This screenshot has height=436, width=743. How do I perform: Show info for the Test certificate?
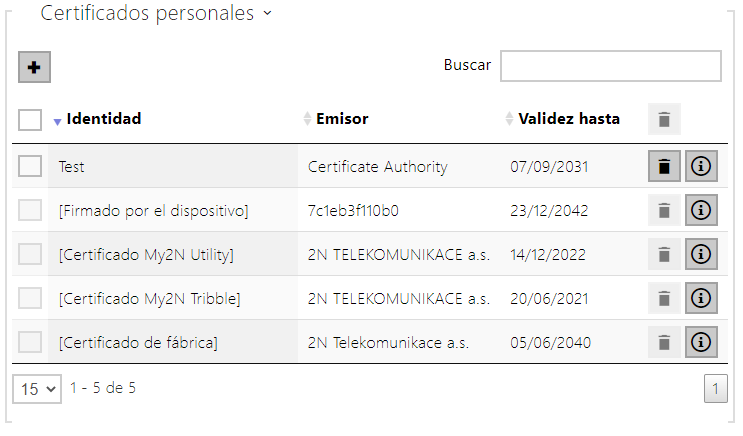701,166
